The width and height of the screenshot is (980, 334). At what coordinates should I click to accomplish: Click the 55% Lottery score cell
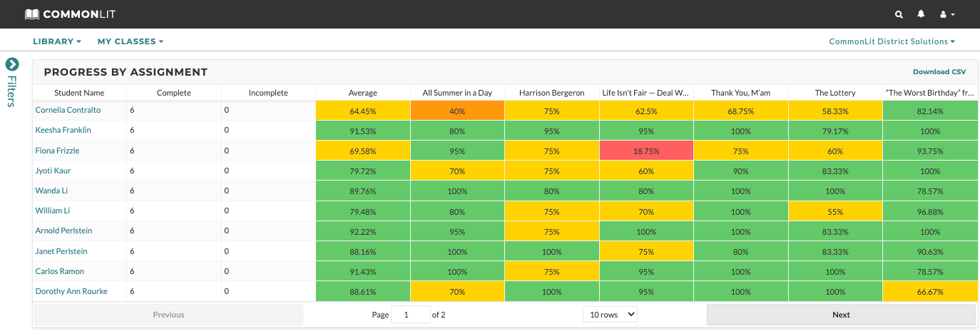(835, 211)
